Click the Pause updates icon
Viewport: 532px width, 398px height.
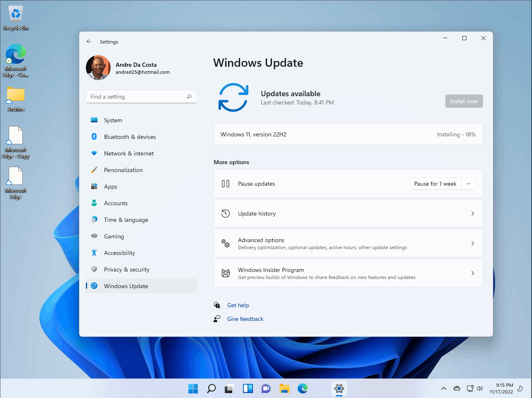[226, 184]
